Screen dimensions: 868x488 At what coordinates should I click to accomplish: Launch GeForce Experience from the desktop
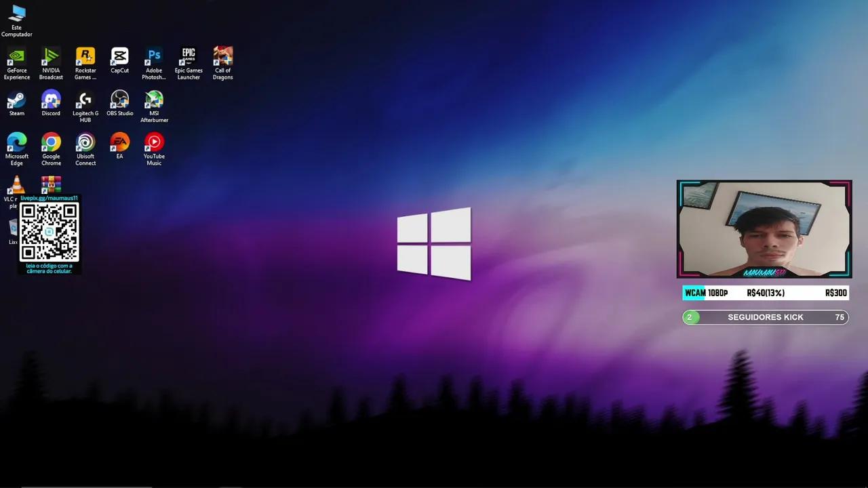pyautogui.click(x=16, y=64)
